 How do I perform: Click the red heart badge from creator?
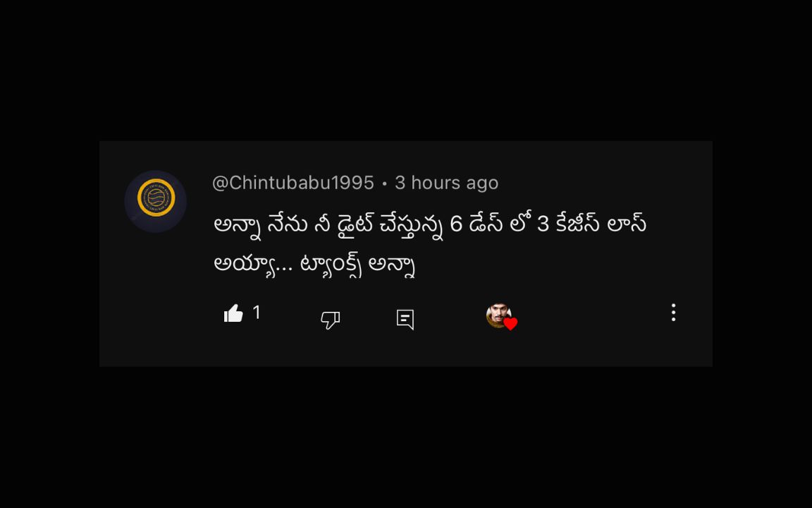(x=510, y=324)
